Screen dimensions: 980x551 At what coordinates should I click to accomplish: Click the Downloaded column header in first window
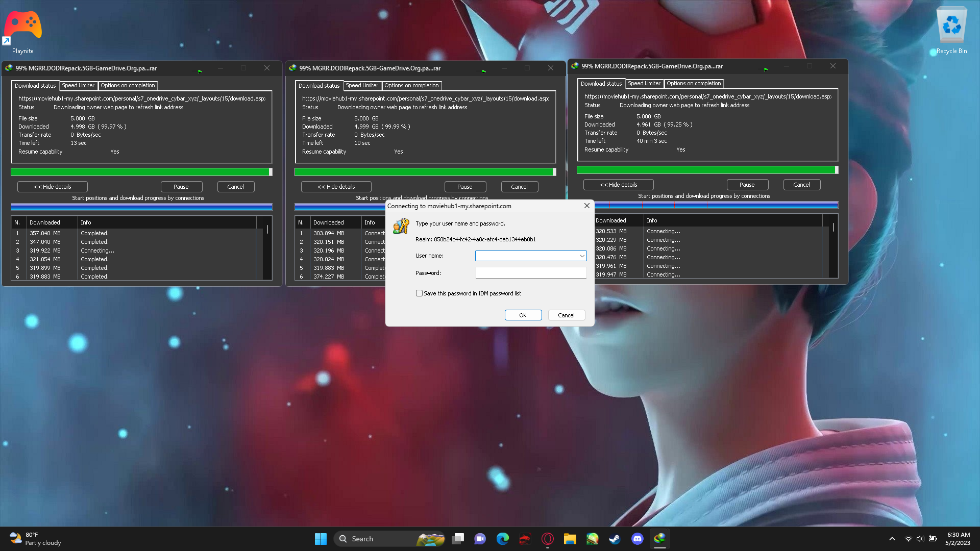(x=52, y=222)
